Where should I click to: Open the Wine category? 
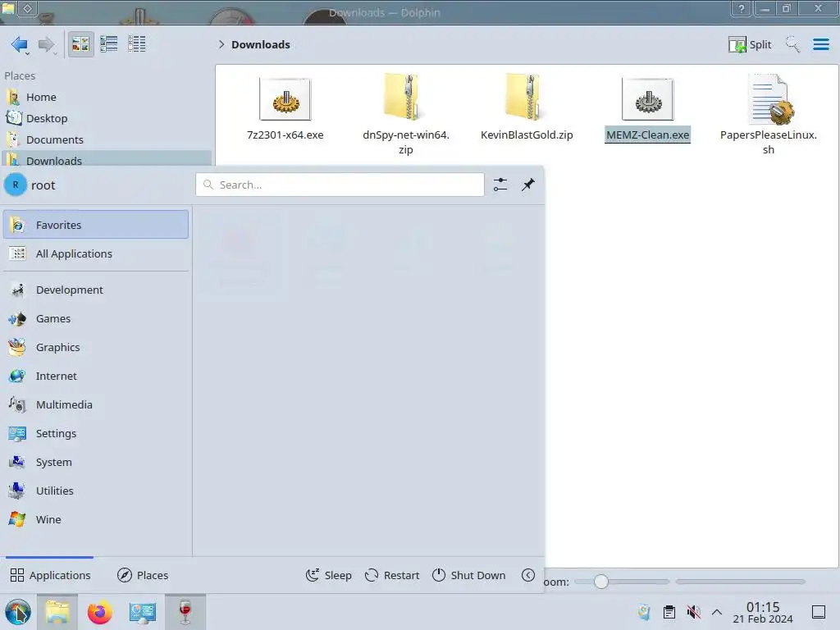96,519
